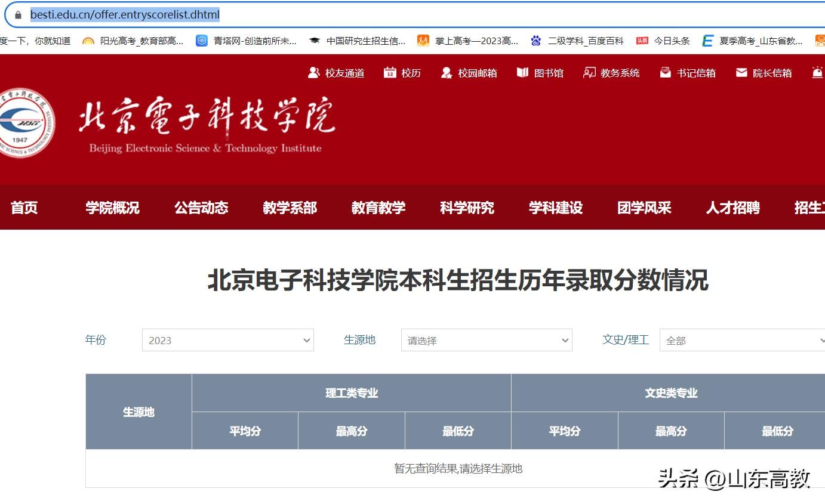This screenshot has height=504, width=825.
Task: Select 科学研究 in the navigation bar
Action: (x=467, y=208)
